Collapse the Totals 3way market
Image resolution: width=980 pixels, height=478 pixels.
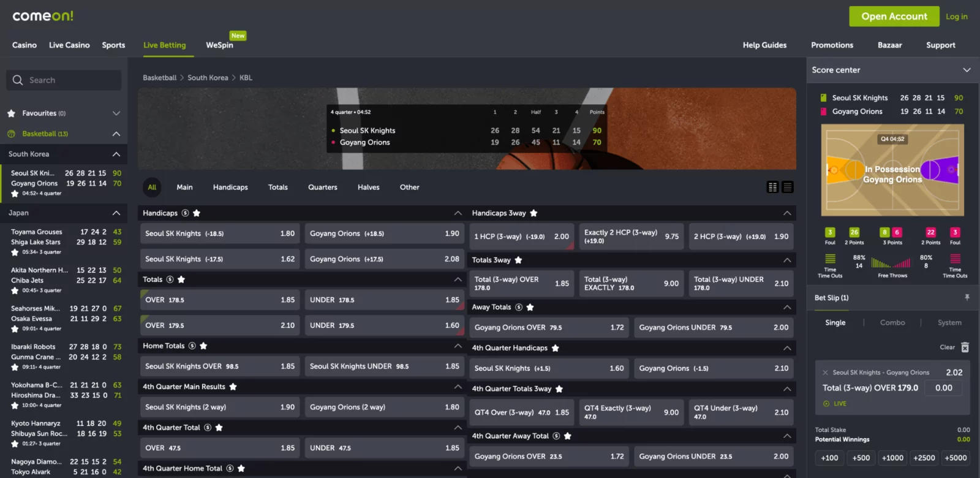click(787, 260)
